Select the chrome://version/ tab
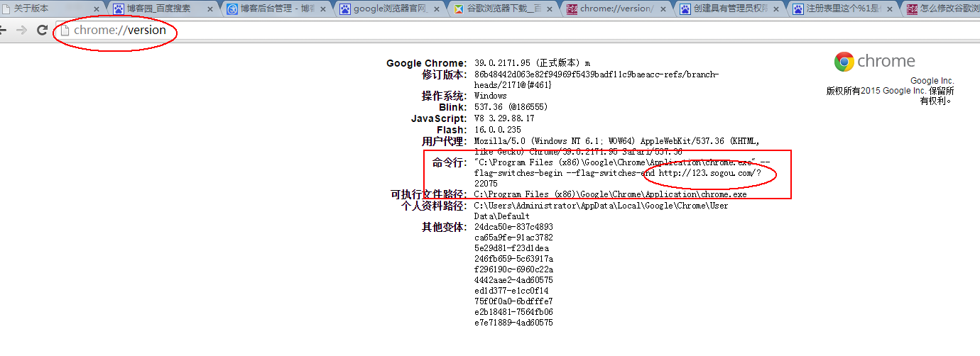 617,9
